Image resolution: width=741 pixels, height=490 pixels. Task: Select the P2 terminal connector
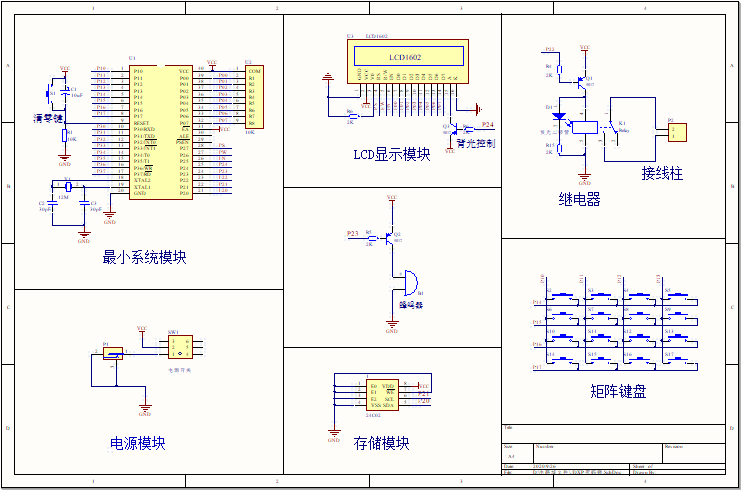(x=677, y=132)
